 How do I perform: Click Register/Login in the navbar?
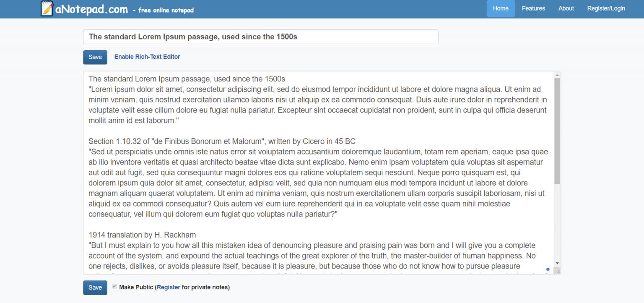coord(606,8)
